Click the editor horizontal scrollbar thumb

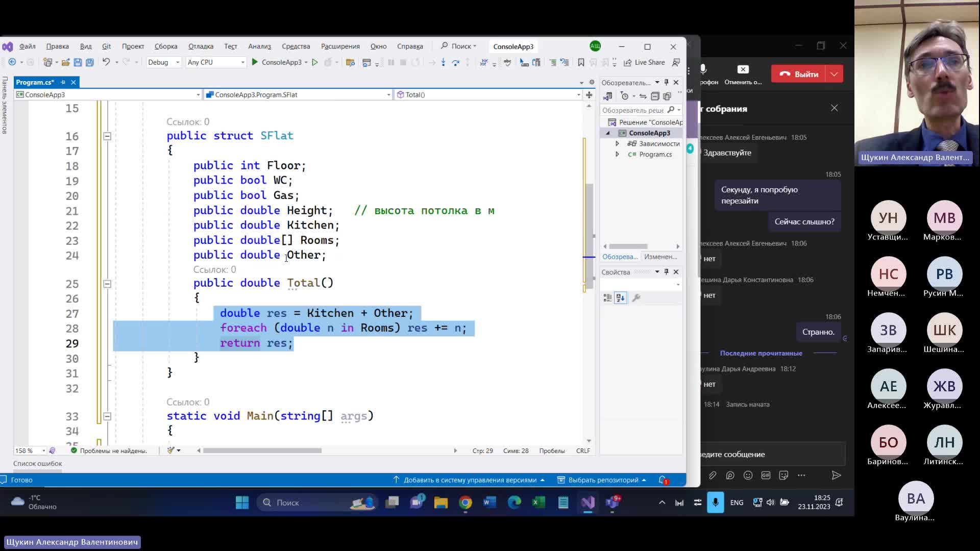tap(262, 450)
